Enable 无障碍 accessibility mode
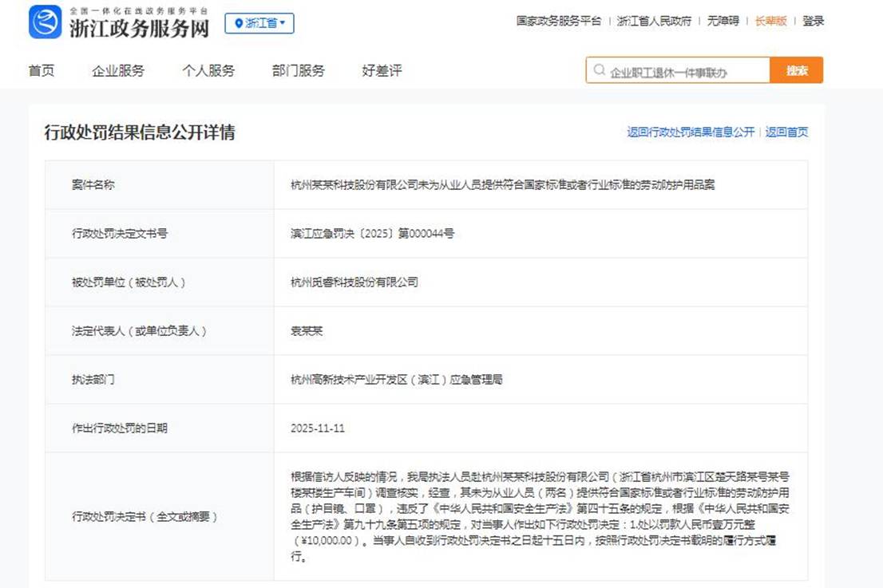This screenshot has height=588, width=883. 723,22
